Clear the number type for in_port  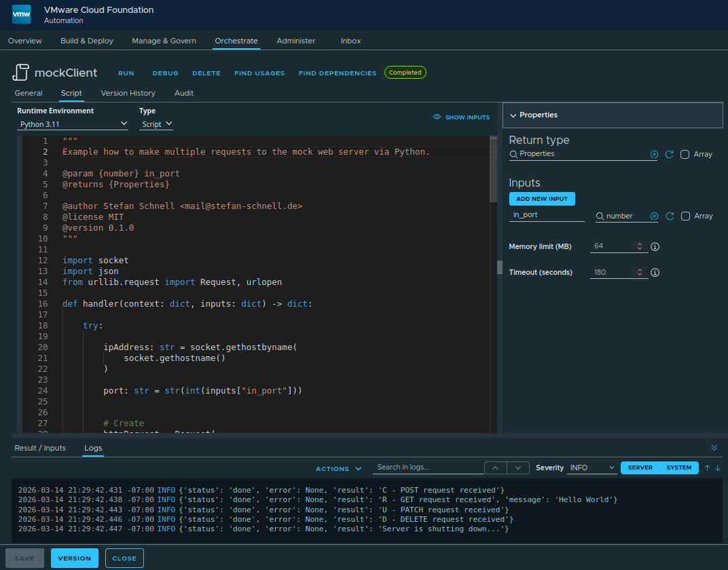[654, 216]
